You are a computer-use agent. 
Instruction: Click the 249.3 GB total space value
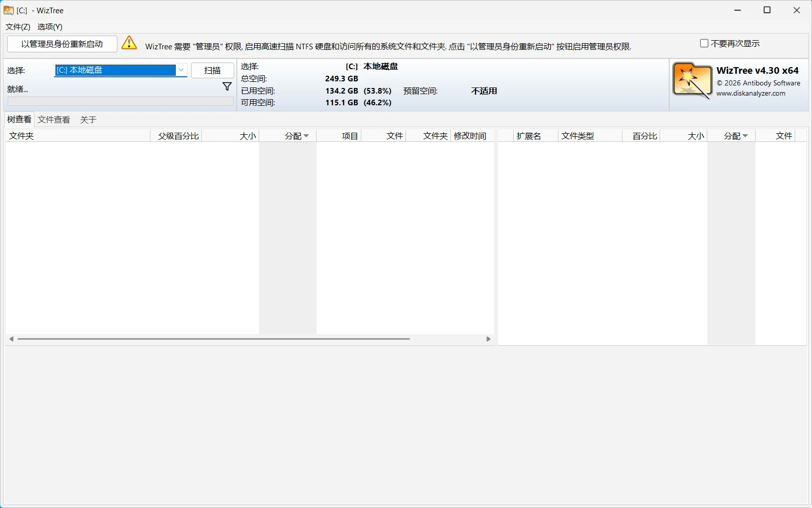341,78
